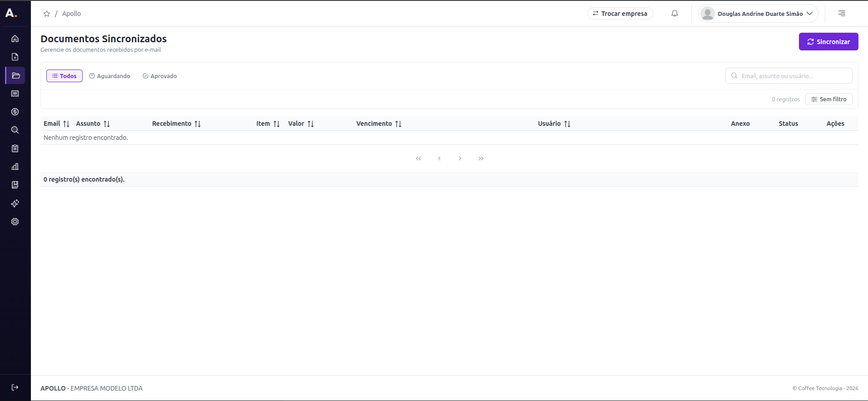Go to previous page of results
Viewport: 868px width, 401px height.
(439, 158)
